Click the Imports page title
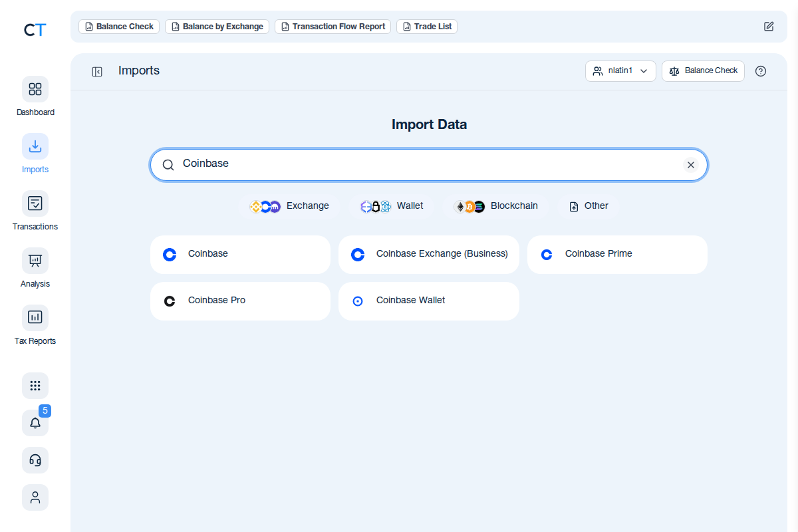Screen dimensions: 798x532 (139, 70)
